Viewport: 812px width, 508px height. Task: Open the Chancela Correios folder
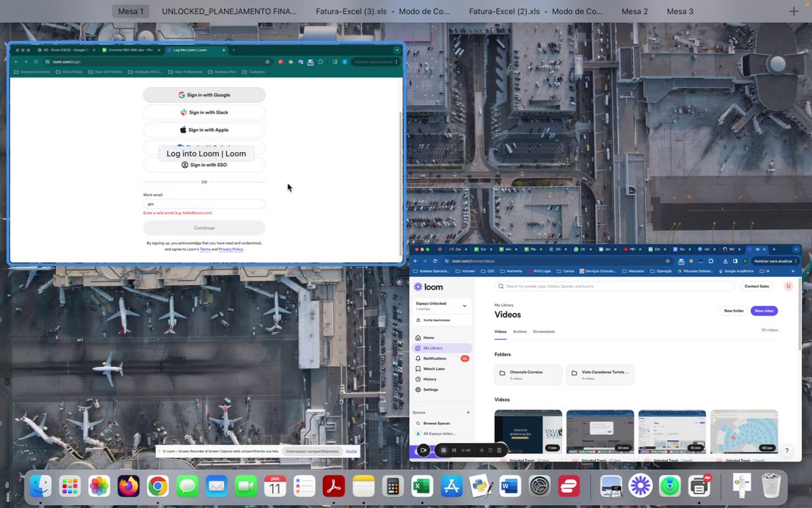click(x=528, y=375)
